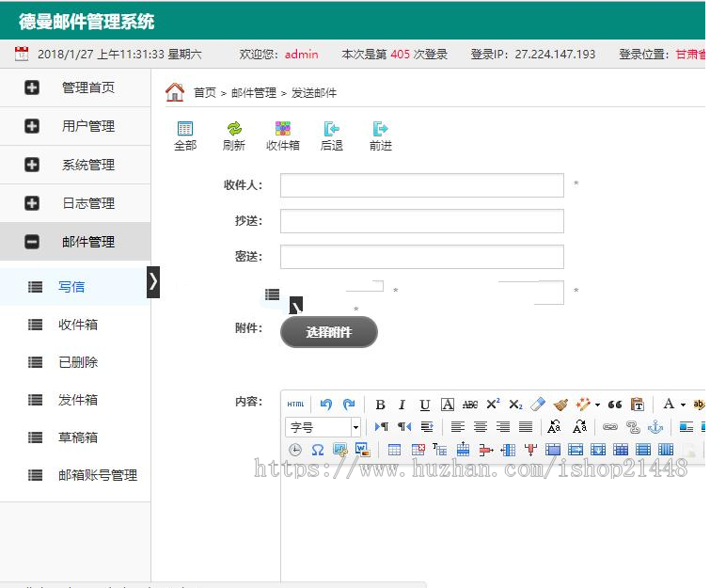Delete the table row
710x588 pixels.
coord(485,450)
